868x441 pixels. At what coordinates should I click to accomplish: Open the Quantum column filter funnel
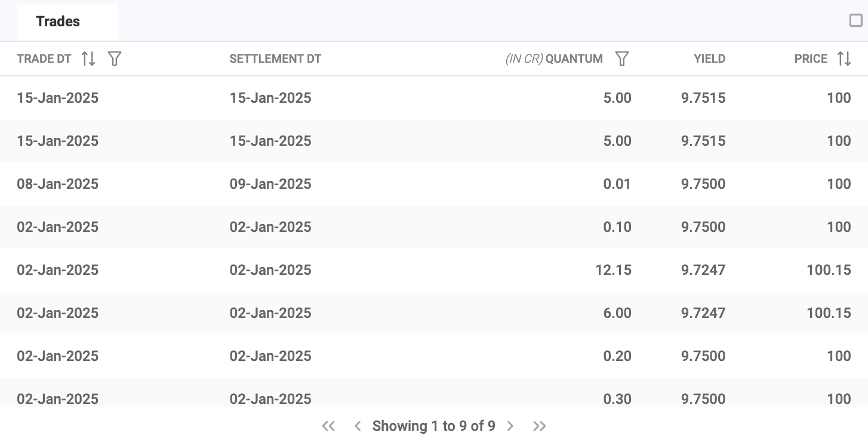click(x=622, y=59)
